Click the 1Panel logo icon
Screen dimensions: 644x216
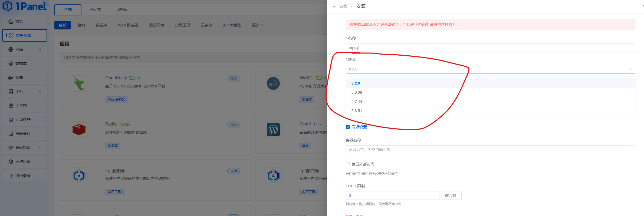click(8, 6)
